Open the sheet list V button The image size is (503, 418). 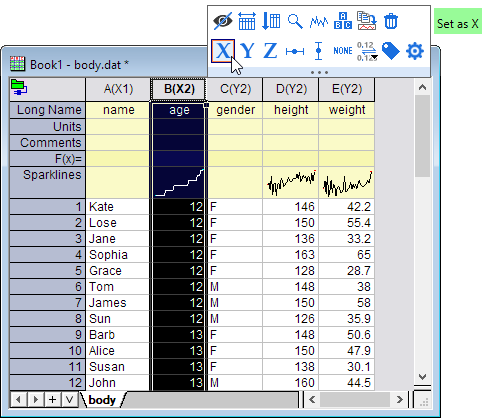tap(69, 399)
